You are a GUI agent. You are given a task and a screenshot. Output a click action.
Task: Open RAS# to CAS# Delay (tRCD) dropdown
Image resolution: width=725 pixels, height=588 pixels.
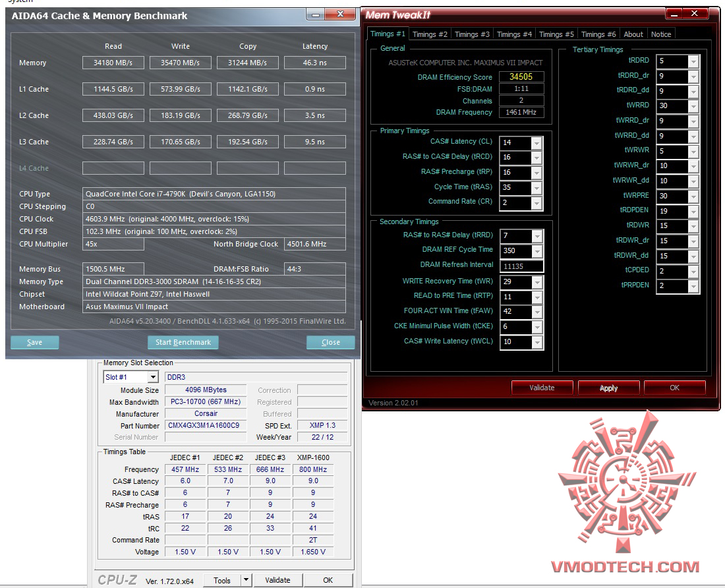(536, 158)
